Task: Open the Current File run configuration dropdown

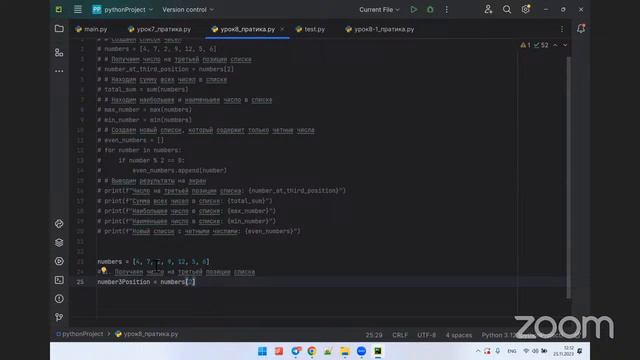Action: coord(379,9)
